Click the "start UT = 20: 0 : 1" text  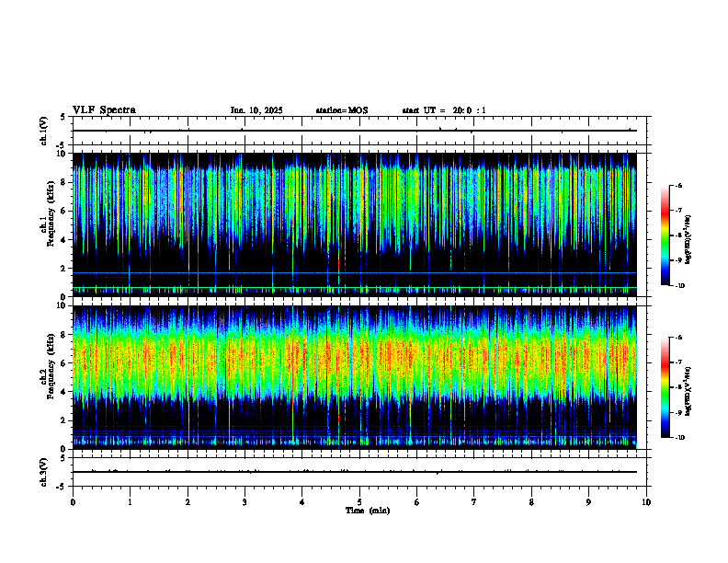coord(444,110)
